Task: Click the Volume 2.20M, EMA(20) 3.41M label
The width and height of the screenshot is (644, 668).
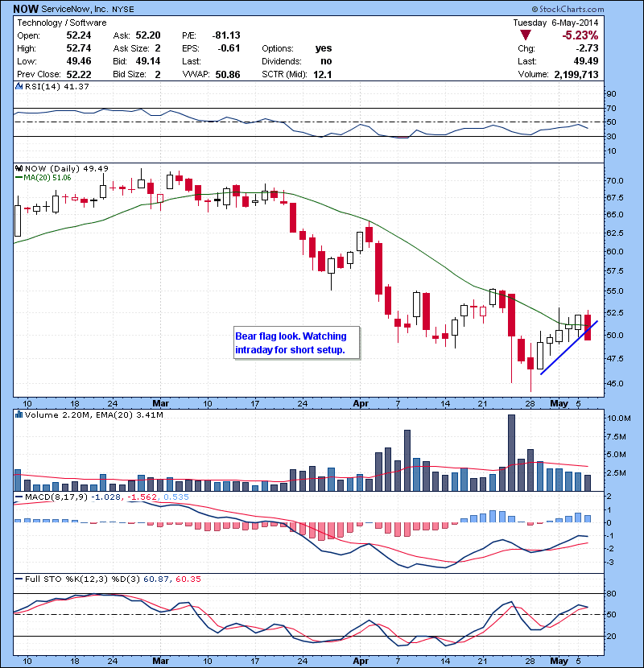Action: (x=93, y=414)
